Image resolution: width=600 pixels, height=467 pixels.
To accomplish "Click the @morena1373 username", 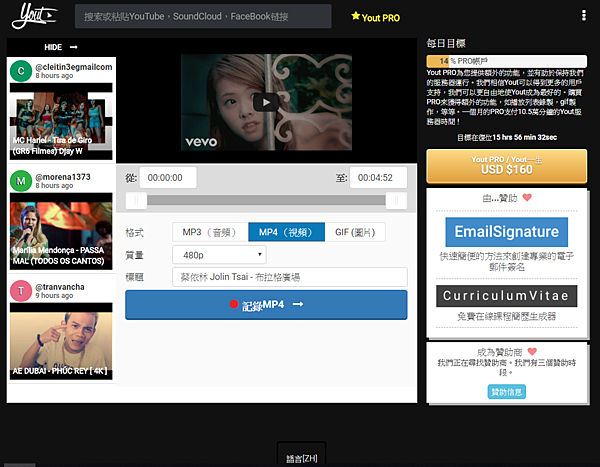I will 63,177.
